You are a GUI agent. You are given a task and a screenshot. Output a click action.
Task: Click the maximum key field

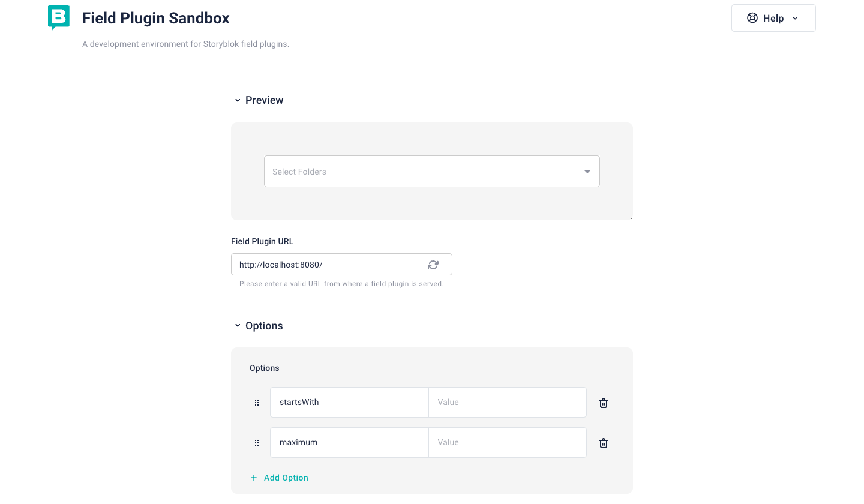[349, 443]
